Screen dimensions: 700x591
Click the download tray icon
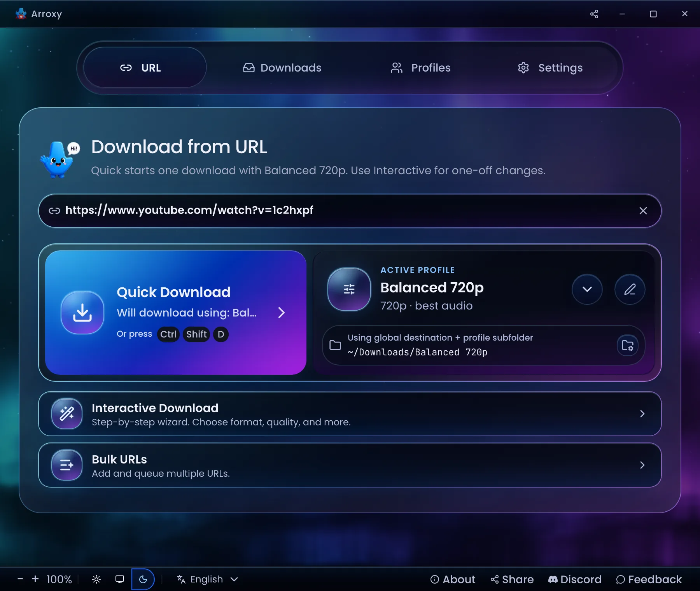82,313
